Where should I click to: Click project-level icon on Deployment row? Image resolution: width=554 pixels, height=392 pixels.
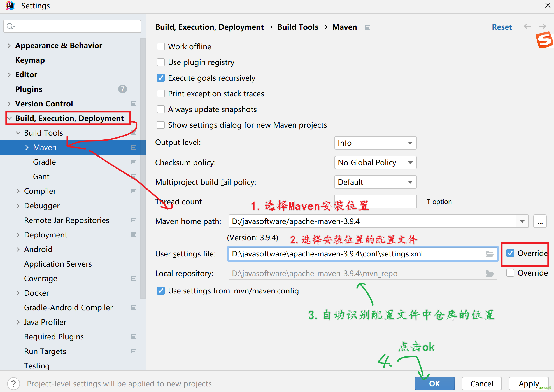point(134,235)
